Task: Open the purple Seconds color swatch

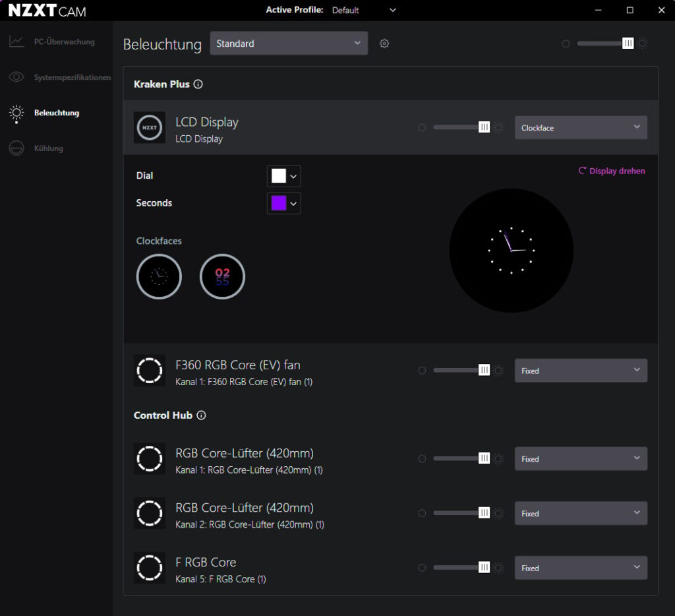Action: tap(283, 203)
